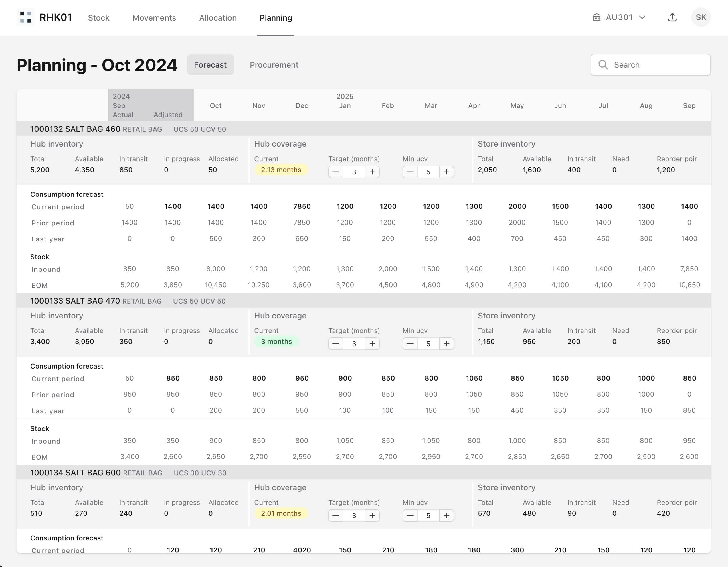Increase Target months for SALT BAG 600
Viewport: 728px width, 567px height.
point(372,515)
